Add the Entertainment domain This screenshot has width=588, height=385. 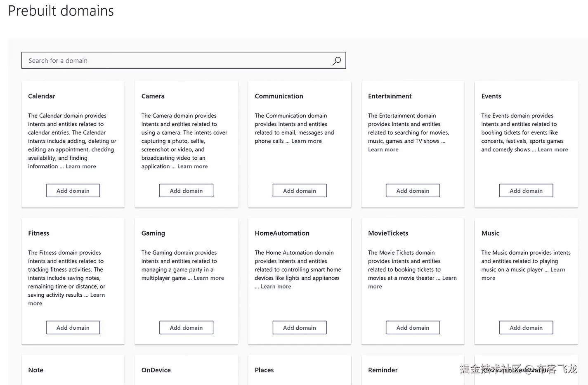pyautogui.click(x=413, y=191)
